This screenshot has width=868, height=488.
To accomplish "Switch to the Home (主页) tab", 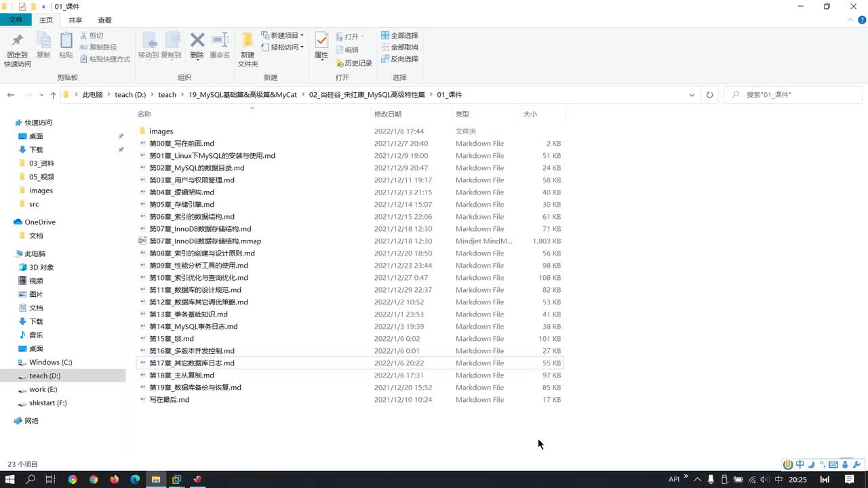I will pos(46,20).
